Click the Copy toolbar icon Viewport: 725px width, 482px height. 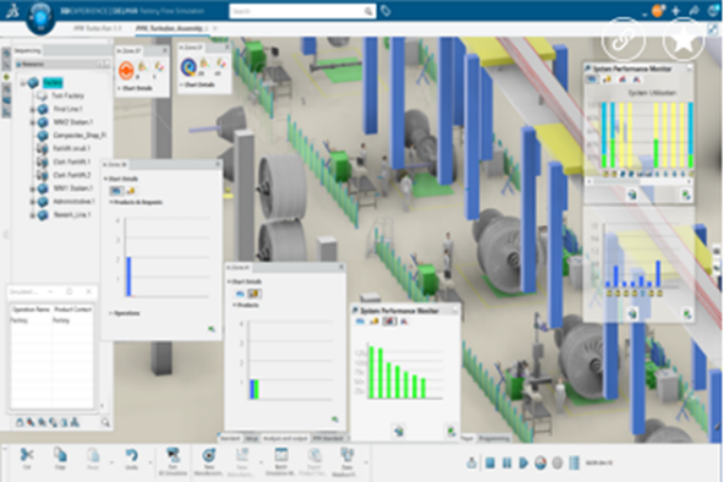tap(60, 456)
